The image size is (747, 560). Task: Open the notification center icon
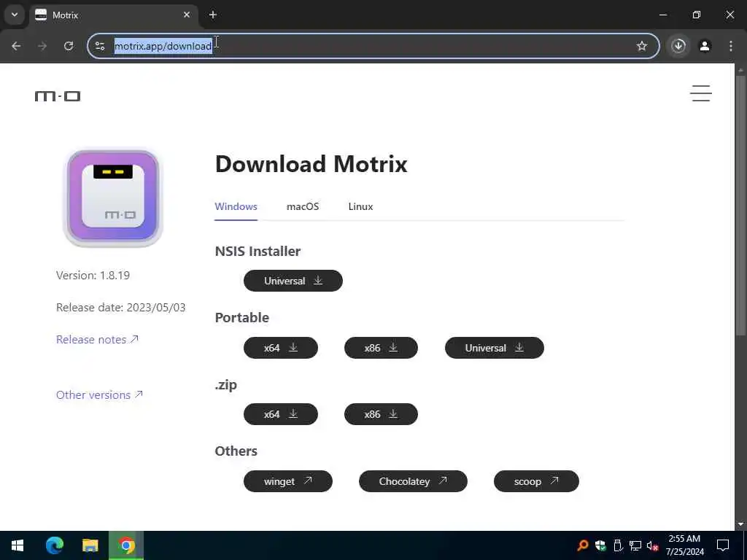(x=723, y=545)
